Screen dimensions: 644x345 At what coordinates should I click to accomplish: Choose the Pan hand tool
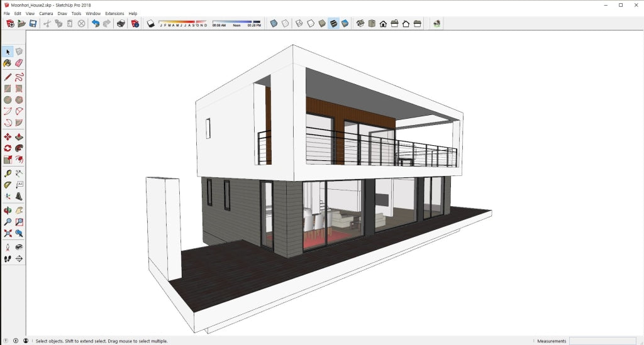tap(19, 211)
